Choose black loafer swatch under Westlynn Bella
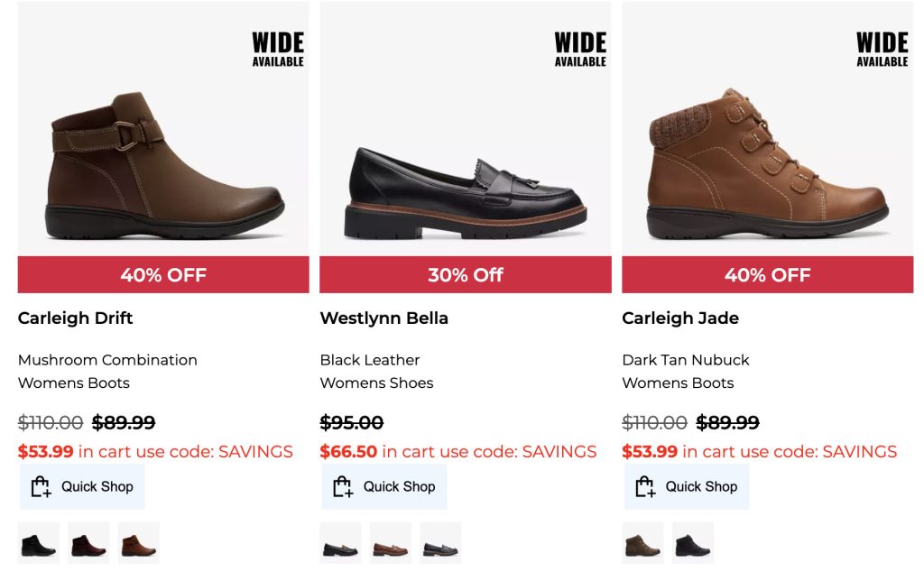 click(x=341, y=544)
